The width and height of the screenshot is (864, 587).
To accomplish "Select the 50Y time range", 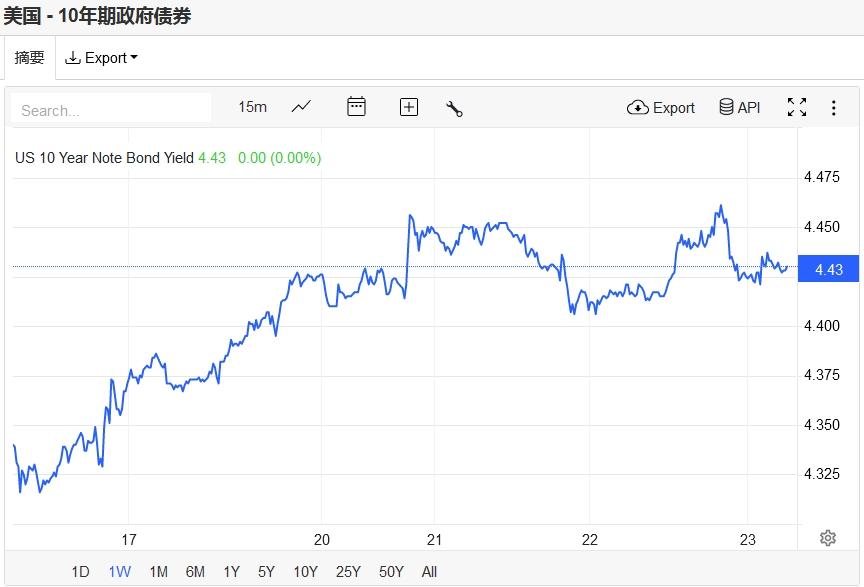I will click(x=391, y=572).
